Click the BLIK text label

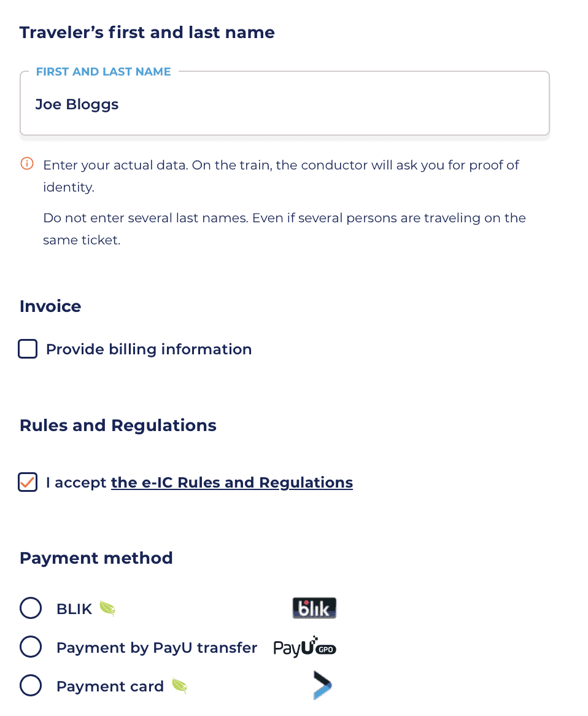click(x=74, y=609)
